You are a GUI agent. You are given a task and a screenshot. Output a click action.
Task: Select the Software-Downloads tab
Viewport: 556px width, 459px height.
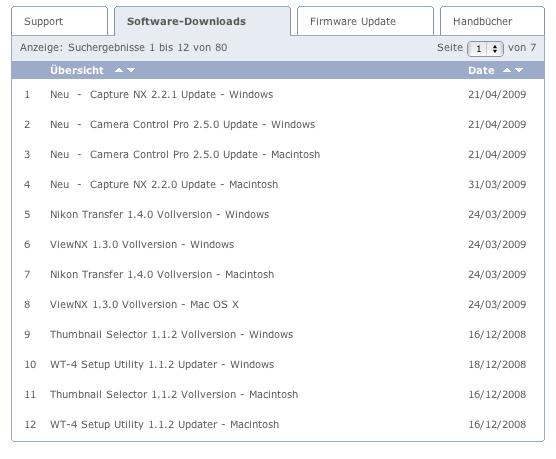tap(202, 21)
